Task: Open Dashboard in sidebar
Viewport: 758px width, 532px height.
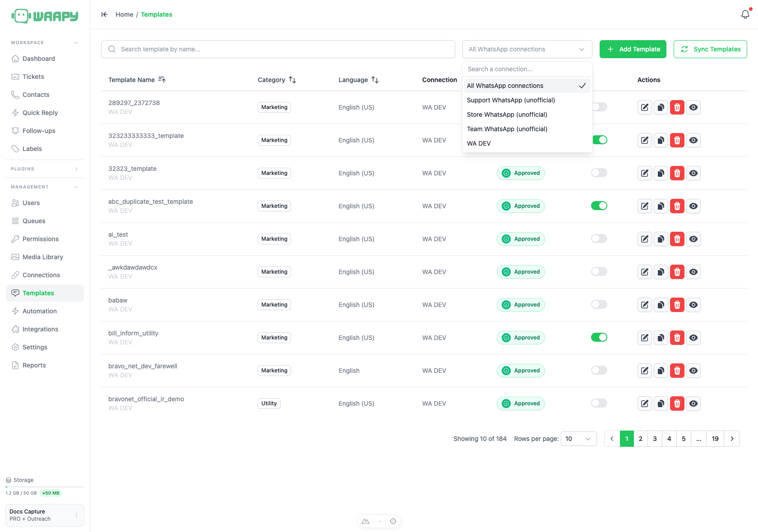Action: pyautogui.click(x=45, y=59)
